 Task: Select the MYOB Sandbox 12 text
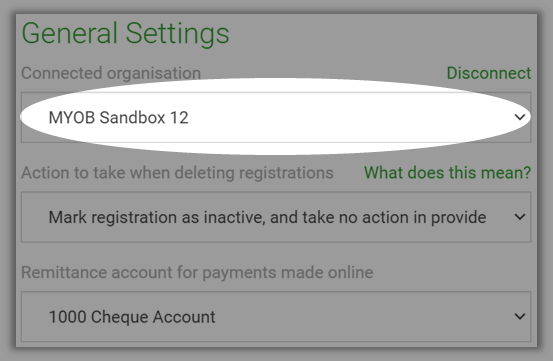coord(118,117)
